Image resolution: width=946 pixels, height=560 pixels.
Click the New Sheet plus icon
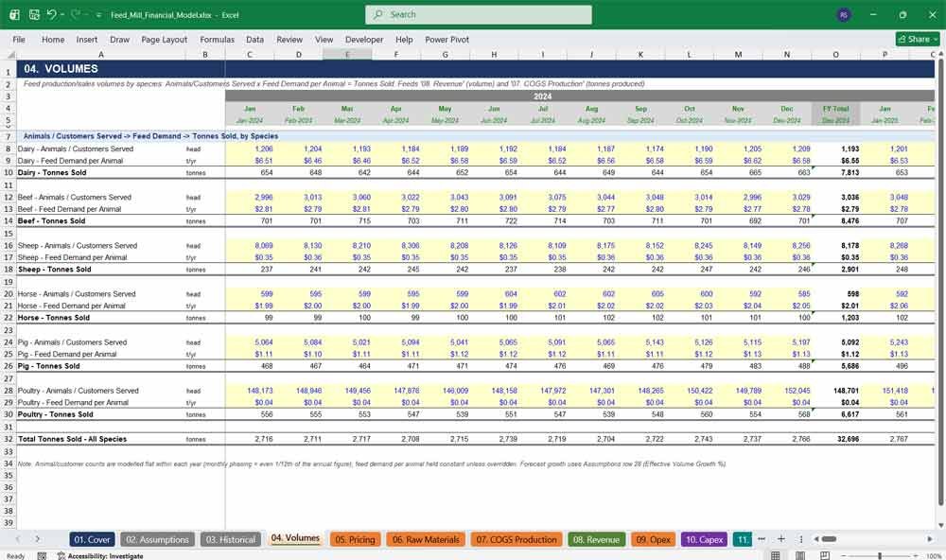pos(781,539)
